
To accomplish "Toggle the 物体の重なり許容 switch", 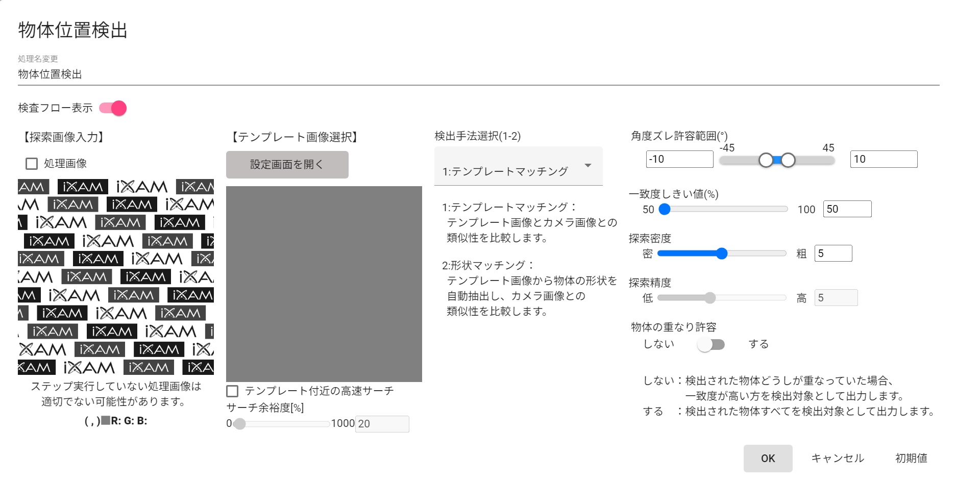I will [x=711, y=345].
